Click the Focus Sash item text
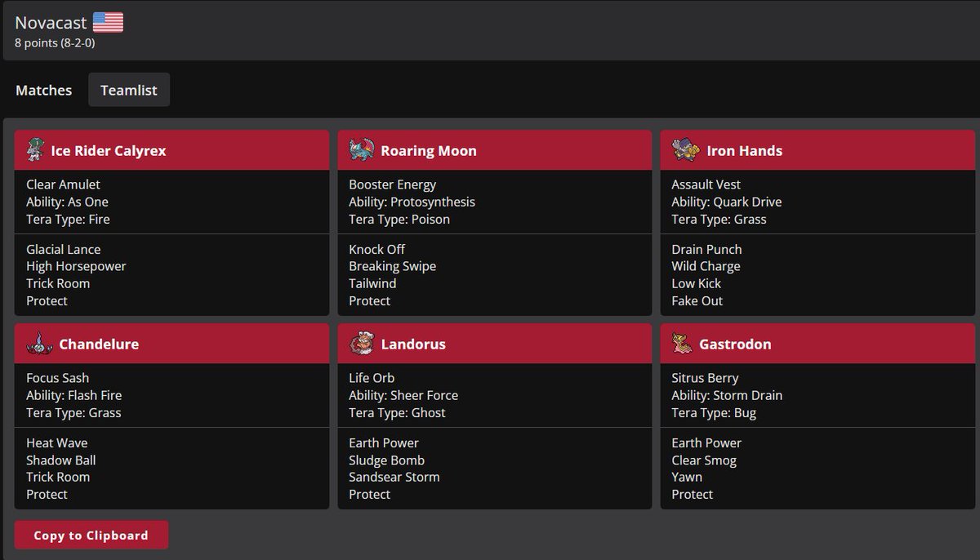Image resolution: width=980 pixels, height=560 pixels. coord(58,378)
